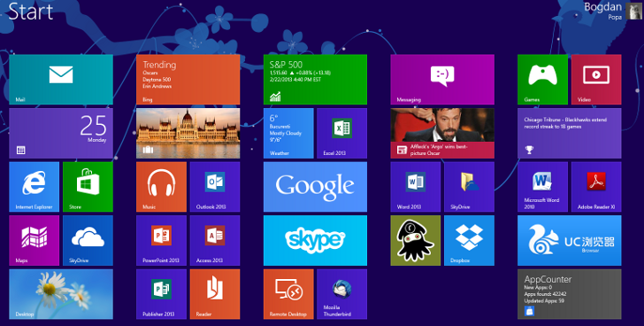This screenshot has height=326, width=644.
Task: Open the Reader tile
Action: 215,294
